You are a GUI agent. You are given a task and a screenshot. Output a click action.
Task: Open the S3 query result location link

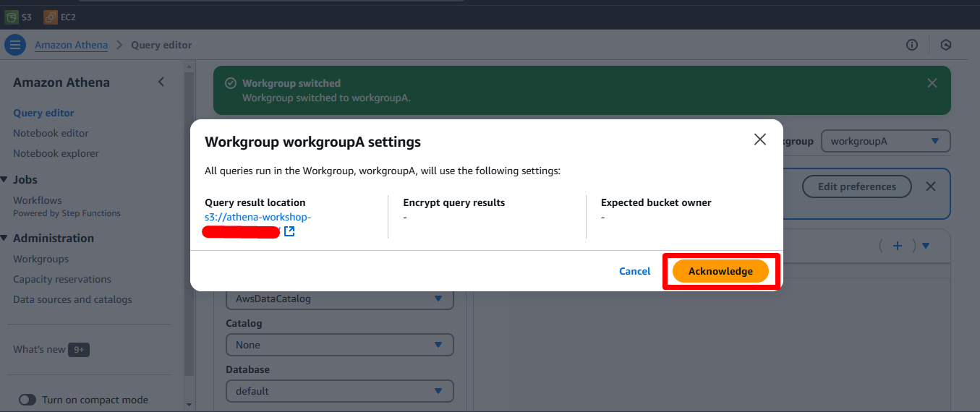[257, 217]
